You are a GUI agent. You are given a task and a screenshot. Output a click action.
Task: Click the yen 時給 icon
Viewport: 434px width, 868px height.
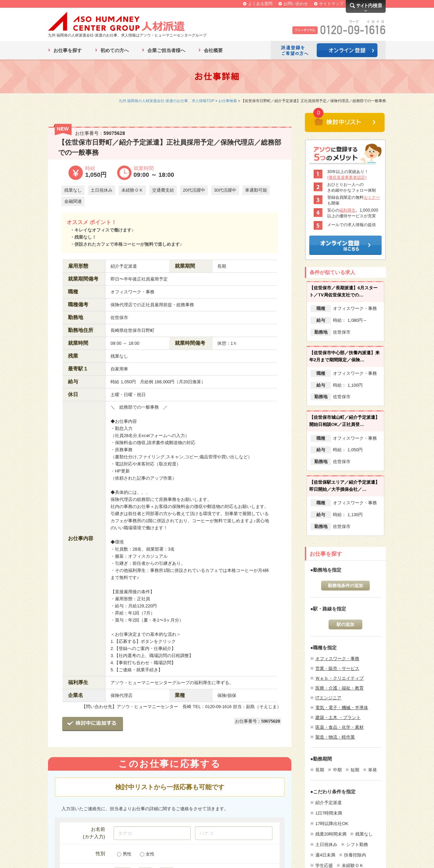coord(75,173)
